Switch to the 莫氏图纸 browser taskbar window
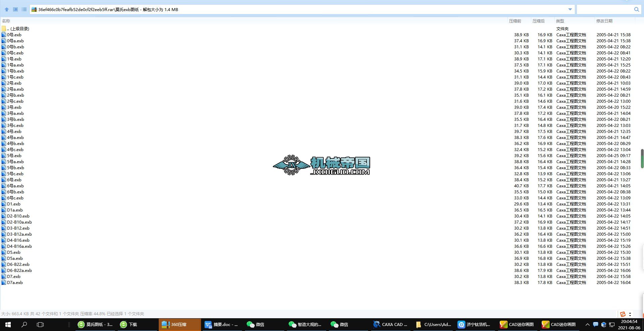Image resolution: width=644 pixels, height=331 pixels. click(x=95, y=325)
